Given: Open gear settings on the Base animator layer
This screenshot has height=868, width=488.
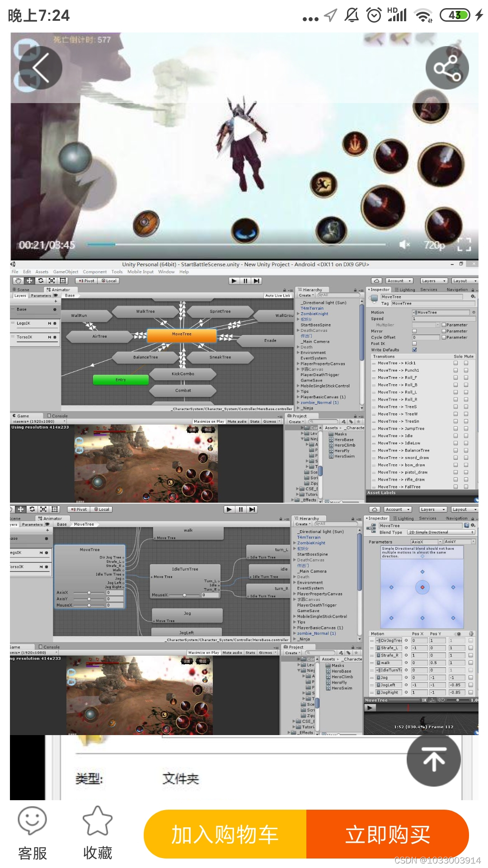Looking at the screenshot, I should coord(55,310).
